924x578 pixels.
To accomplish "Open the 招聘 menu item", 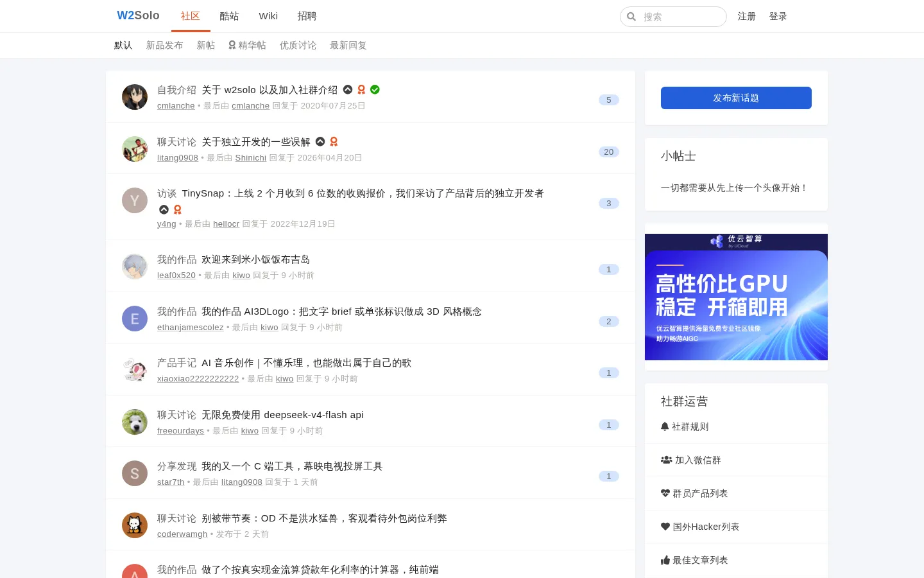I will pos(307,16).
